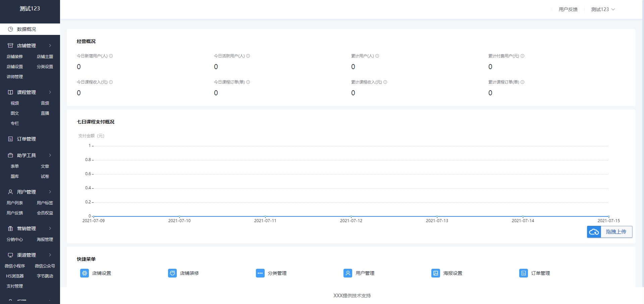
Task: Open 专栏 in sidebar
Action: click(15, 123)
